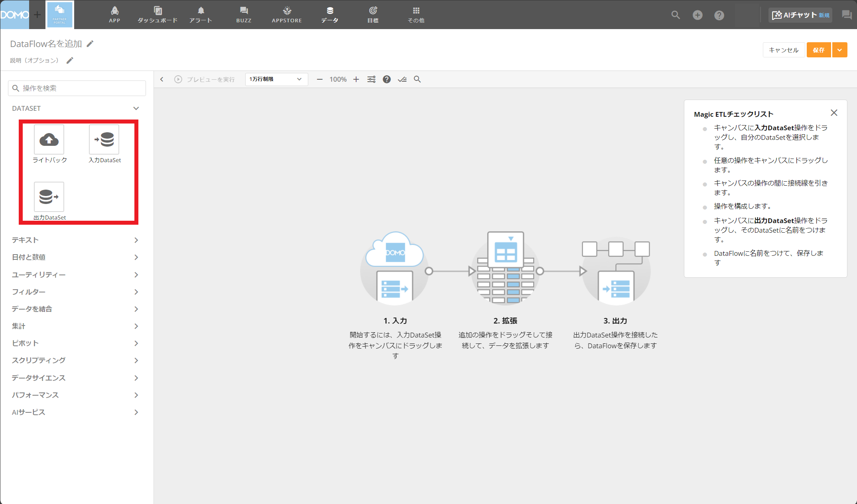Click the キャンセル button
The image size is (857, 504).
tap(783, 50)
